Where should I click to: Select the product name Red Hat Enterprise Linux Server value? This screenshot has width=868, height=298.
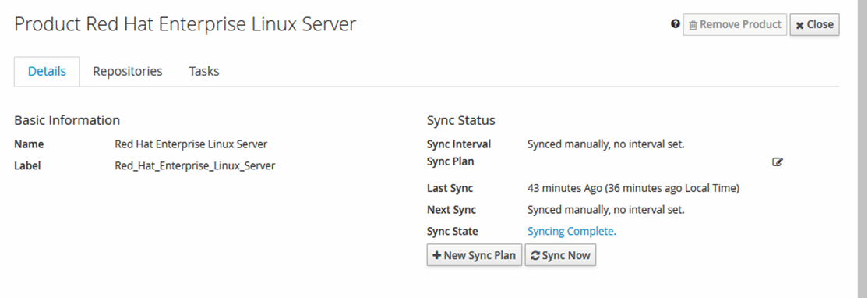coord(191,144)
